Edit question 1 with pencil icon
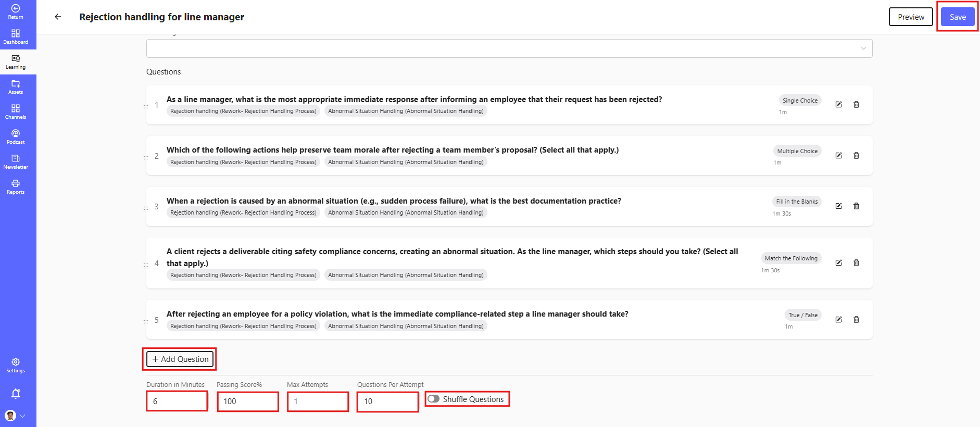Viewport: 980px width, 427px height. click(838, 105)
